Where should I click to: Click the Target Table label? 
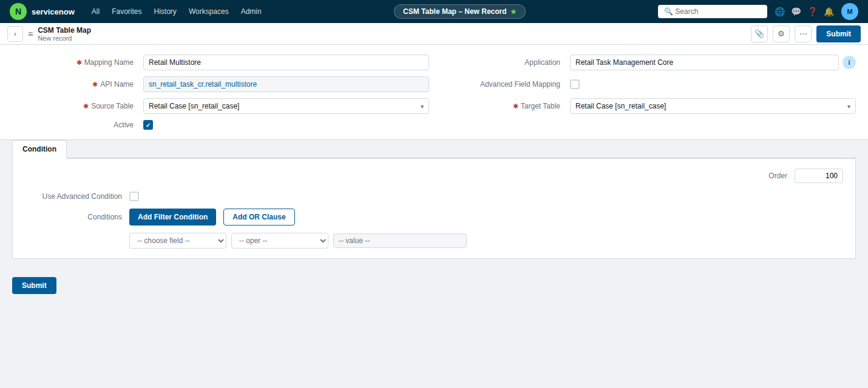pos(540,106)
